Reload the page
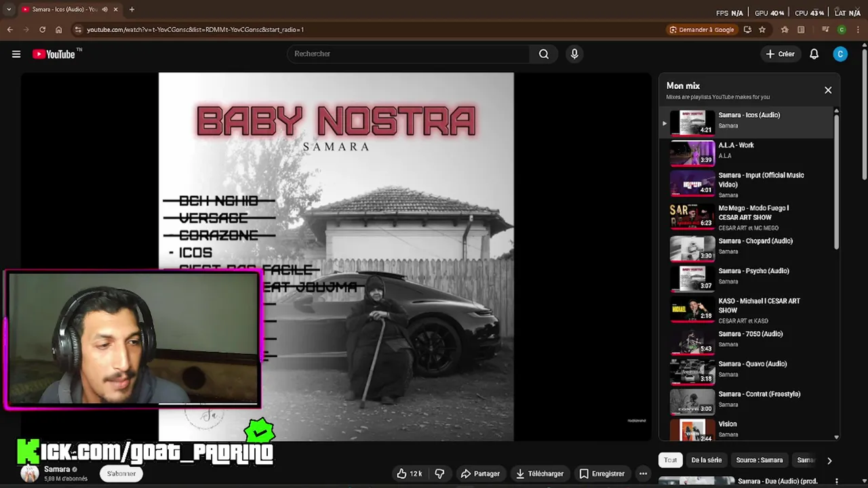Viewport: 868px width, 488px height. (42, 30)
